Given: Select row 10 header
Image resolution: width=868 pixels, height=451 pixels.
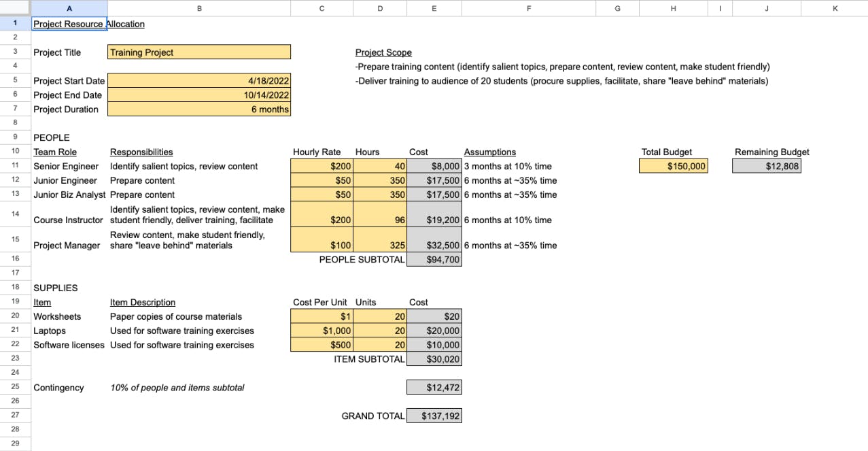Looking at the screenshot, I should tap(14, 152).
